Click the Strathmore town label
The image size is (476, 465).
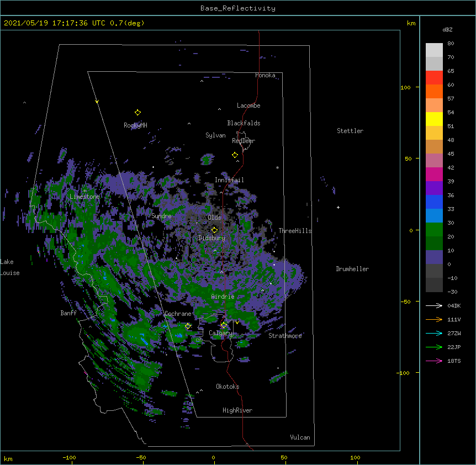click(x=285, y=336)
